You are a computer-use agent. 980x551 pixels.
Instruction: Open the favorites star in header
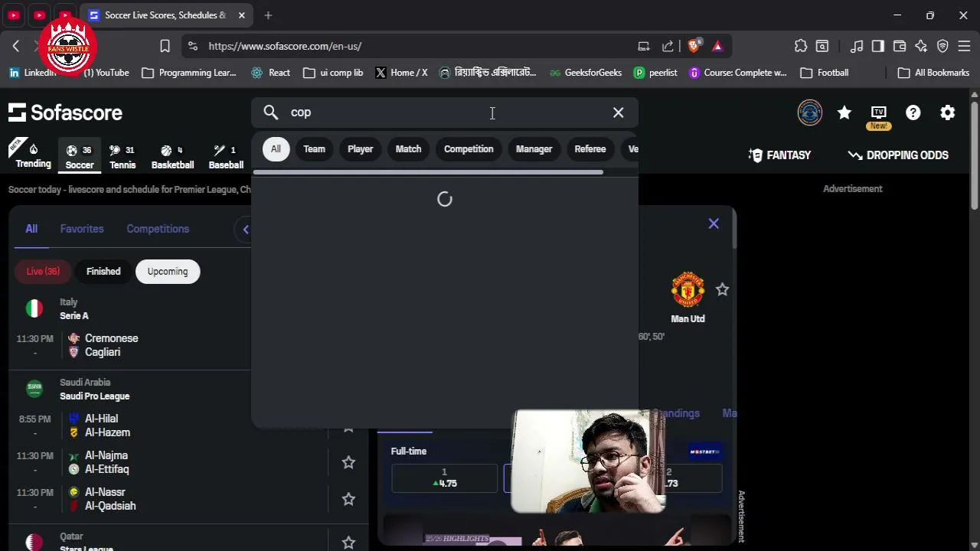pos(844,112)
